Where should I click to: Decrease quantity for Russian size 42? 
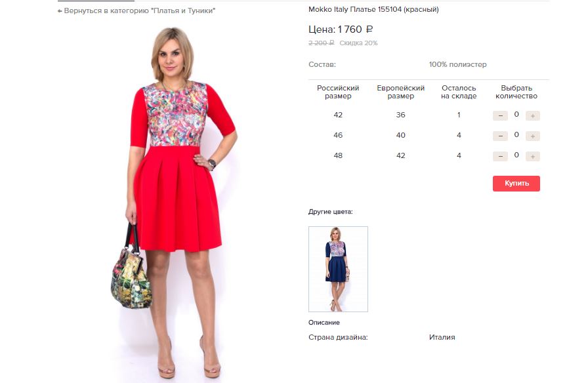click(500, 115)
